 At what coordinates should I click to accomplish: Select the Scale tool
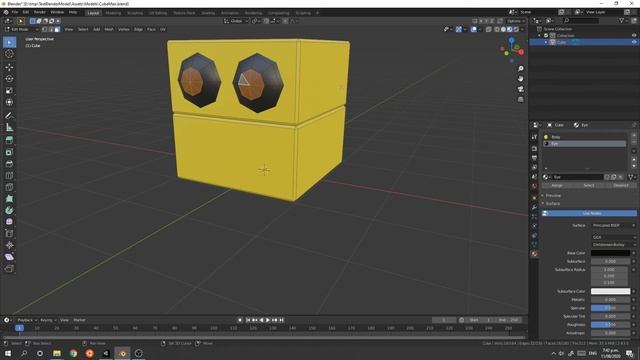9,90
